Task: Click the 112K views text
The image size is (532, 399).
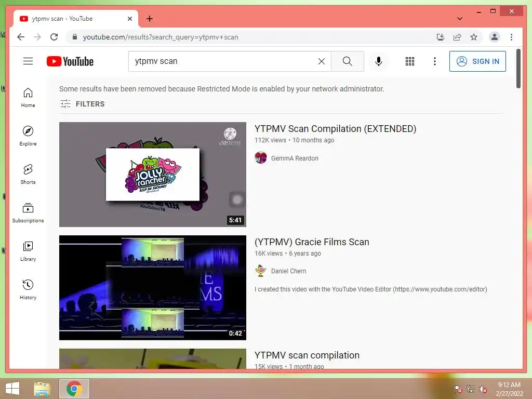Action: pyautogui.click(x=270, y=140)
